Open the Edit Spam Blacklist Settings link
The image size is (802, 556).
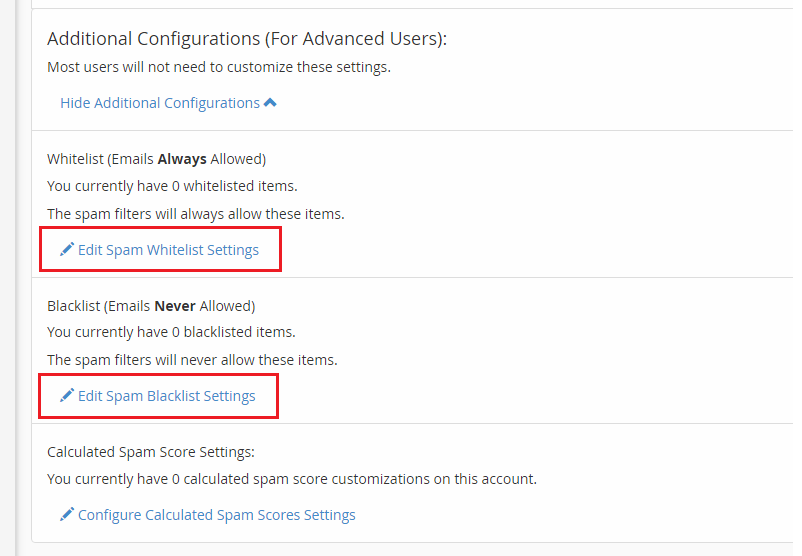pyautogui.click(x=166, y=395)
